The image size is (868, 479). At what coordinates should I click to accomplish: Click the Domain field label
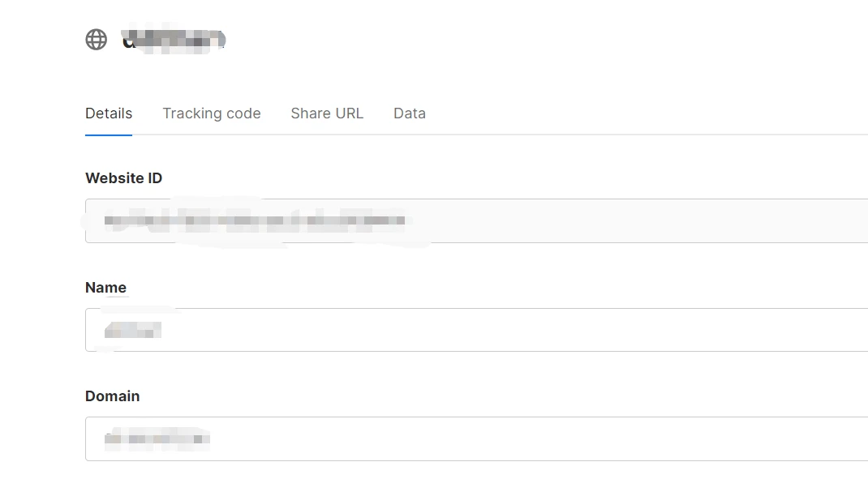coord(112,396)
